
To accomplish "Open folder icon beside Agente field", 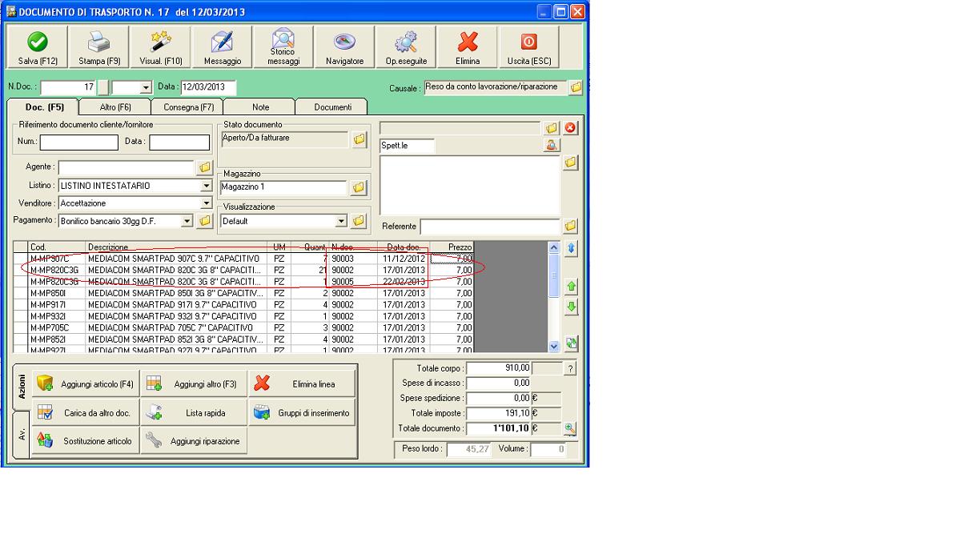I will (204, 167).
